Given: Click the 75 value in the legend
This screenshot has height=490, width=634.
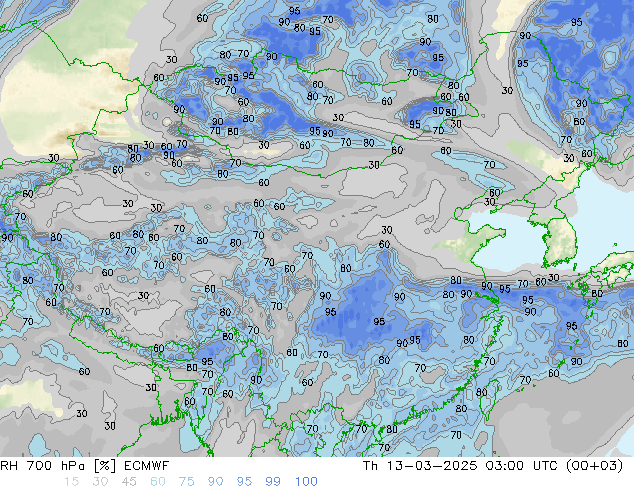Looking at the screenshot, I should tap(186, 482).
